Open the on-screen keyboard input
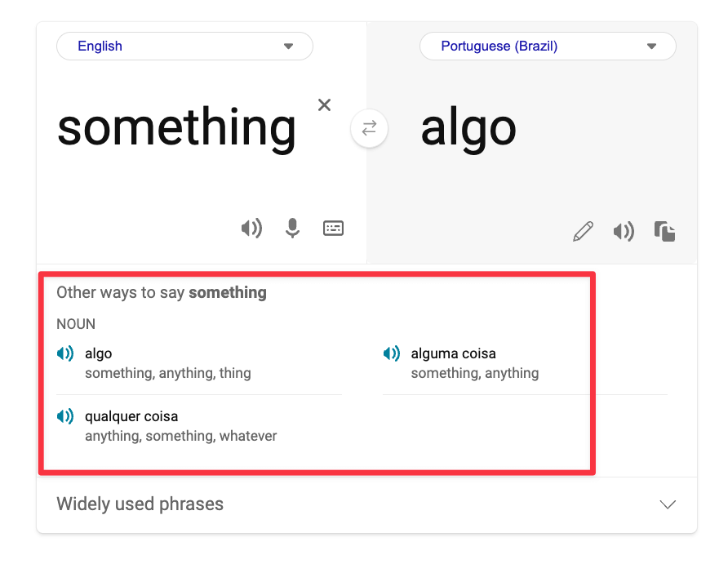The height and width of the screenshot is (564, 728). 333,228
